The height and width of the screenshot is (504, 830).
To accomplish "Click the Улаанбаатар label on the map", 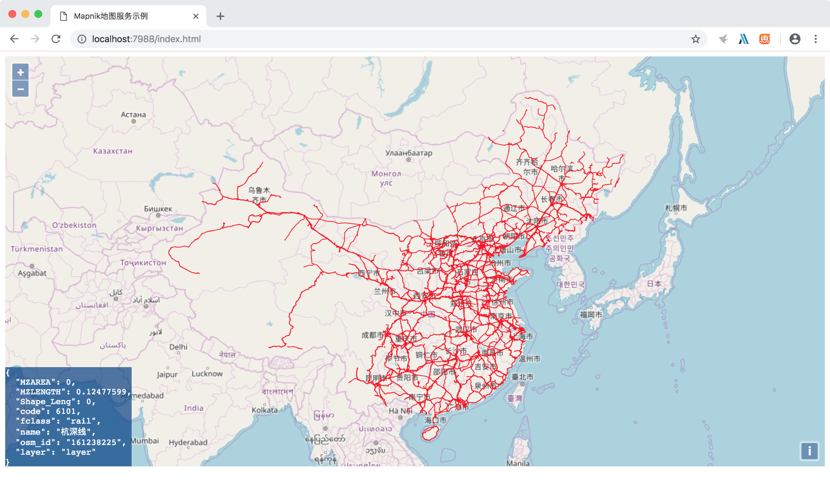I will point(409,153).
